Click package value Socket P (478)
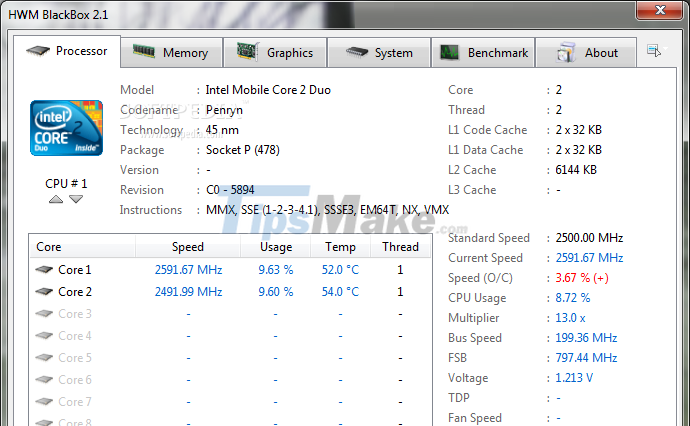This screenshot has height=426, width=690. tap(242, 150)
